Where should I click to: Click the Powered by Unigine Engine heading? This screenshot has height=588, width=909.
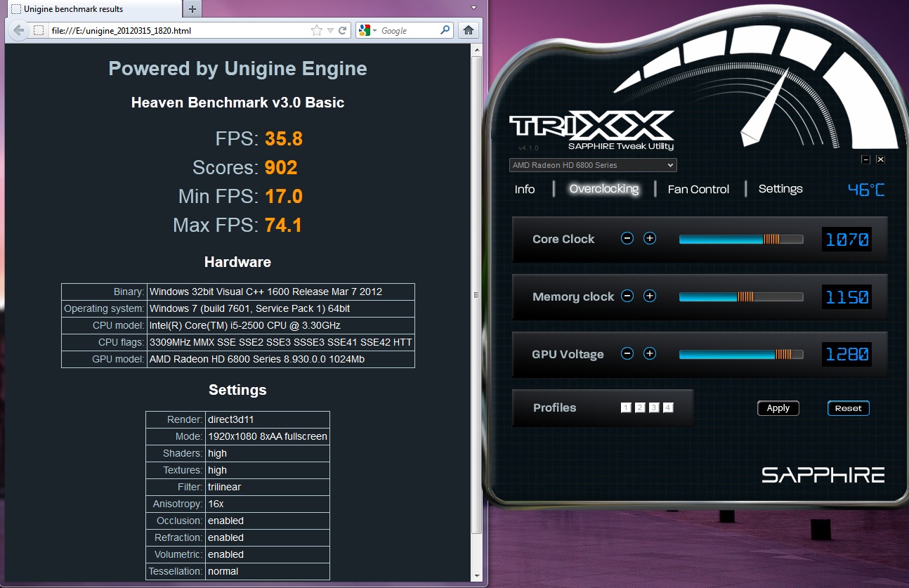(237, 69)
